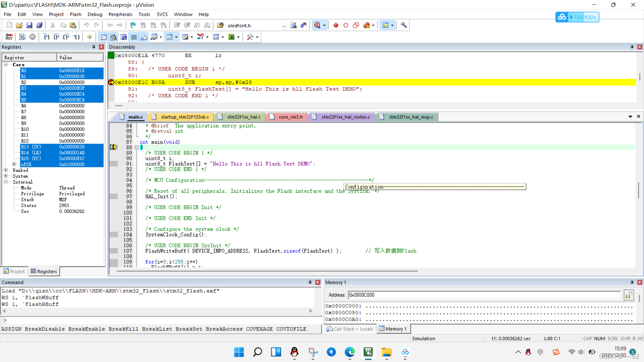Click the lock icon in Memory 1
This screenshot has height=362, width=644.
point(629,295)
